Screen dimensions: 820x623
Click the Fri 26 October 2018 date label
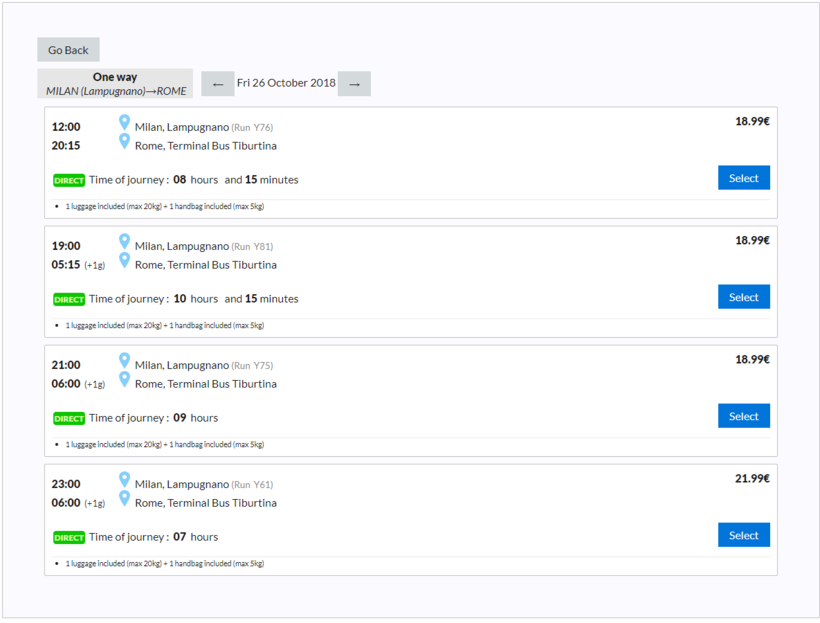pyautogui.click(x=286, y=83)
